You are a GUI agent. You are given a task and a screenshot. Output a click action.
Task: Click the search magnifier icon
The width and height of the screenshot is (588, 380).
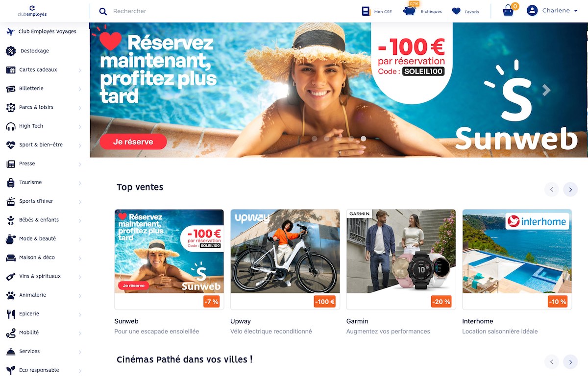point(103,11)
